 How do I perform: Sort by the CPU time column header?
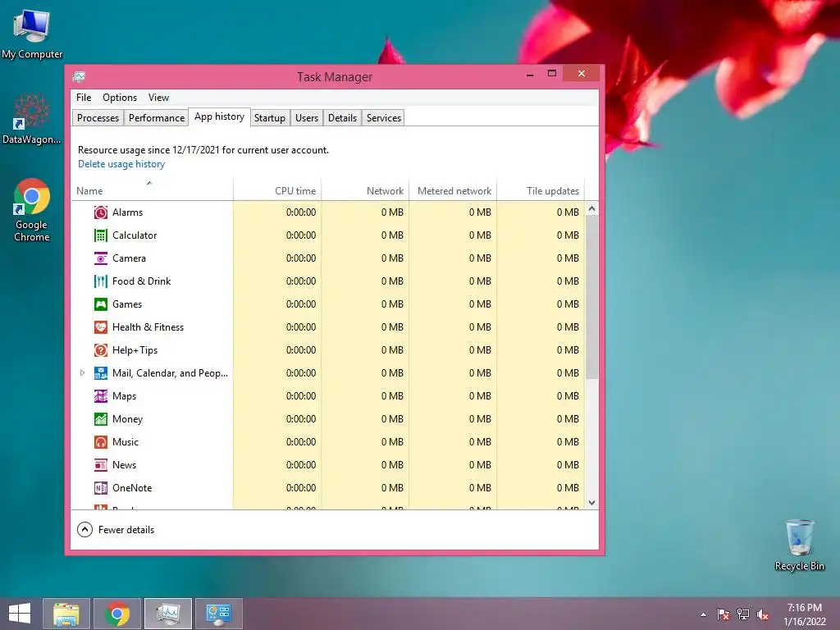tap(277, 189)
